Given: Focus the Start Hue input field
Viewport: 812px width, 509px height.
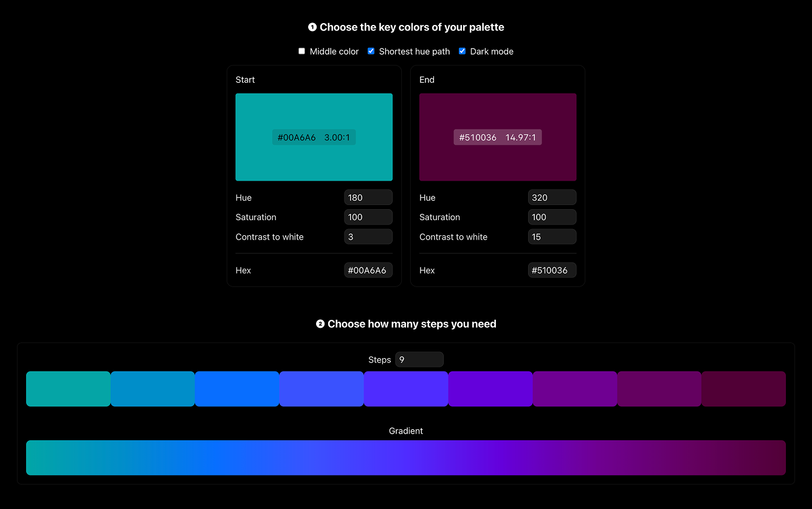Looking at the screenshot, I should [368, 198].
